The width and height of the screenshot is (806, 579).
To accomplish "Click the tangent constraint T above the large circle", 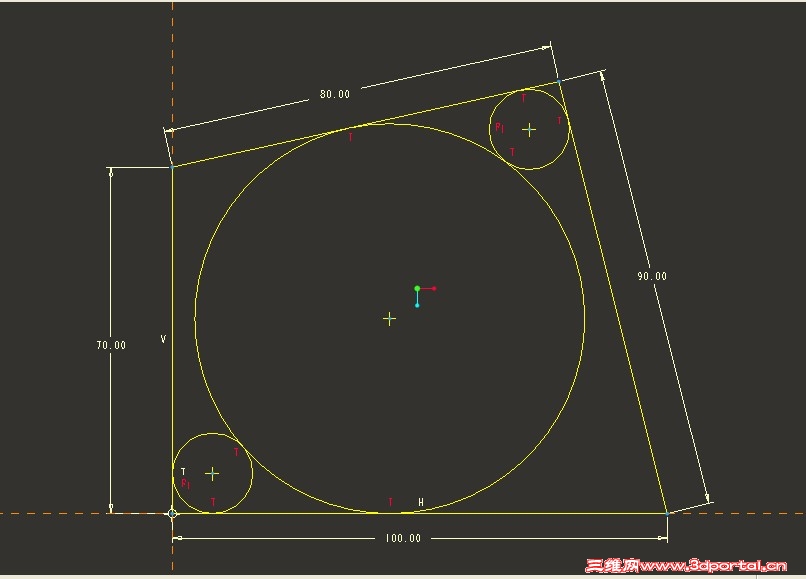I will 350,135.
